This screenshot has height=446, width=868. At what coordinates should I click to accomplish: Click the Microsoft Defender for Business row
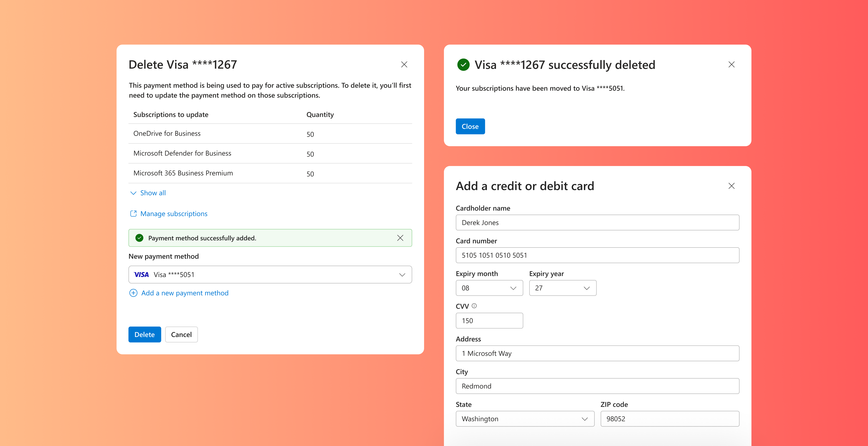pyautogui.click(x=270, y=153)
